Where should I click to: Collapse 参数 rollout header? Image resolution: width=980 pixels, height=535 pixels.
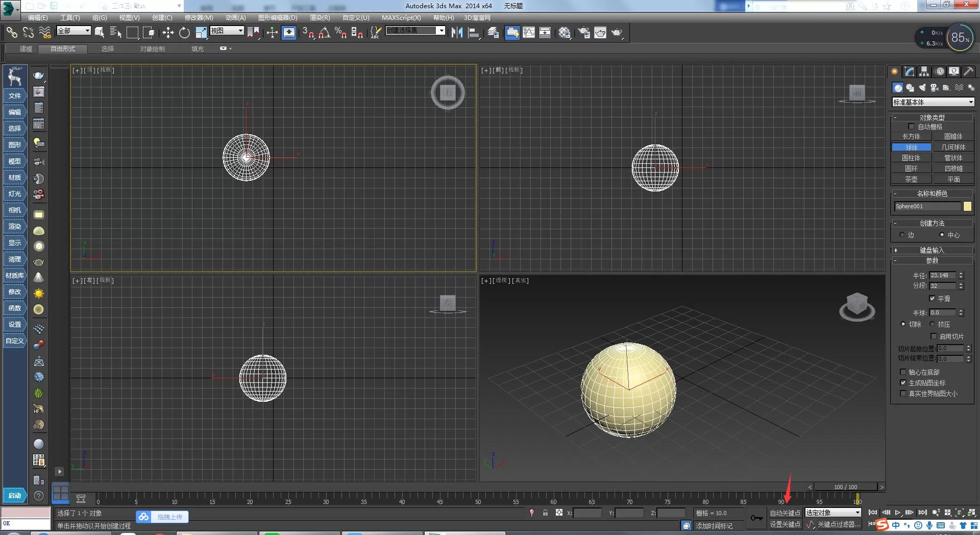[933, 260]
